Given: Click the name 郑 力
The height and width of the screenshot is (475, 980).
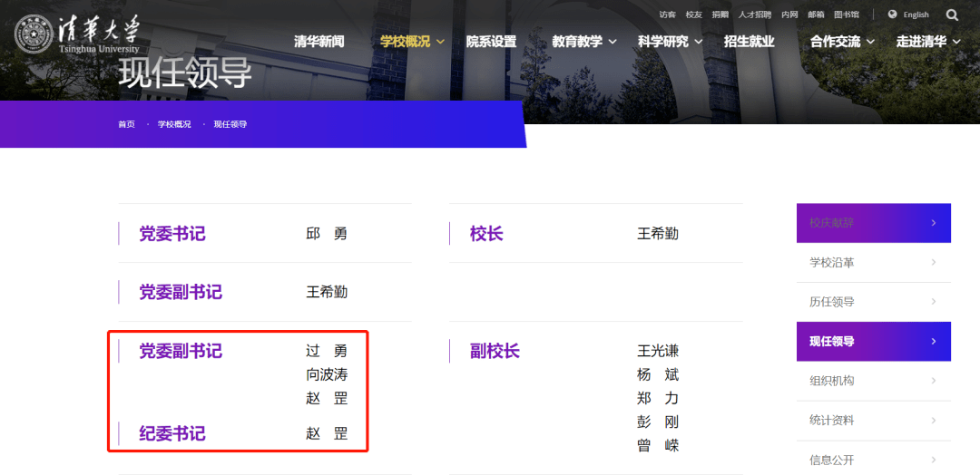Looking at the screenshot, I should [x=658, y=398].
